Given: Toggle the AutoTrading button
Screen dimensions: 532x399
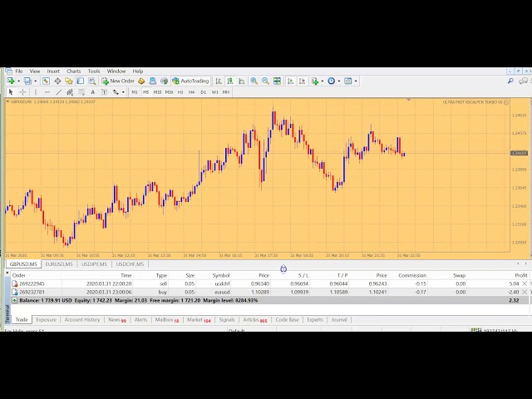Looking at the screenshot, I should 190,81.
